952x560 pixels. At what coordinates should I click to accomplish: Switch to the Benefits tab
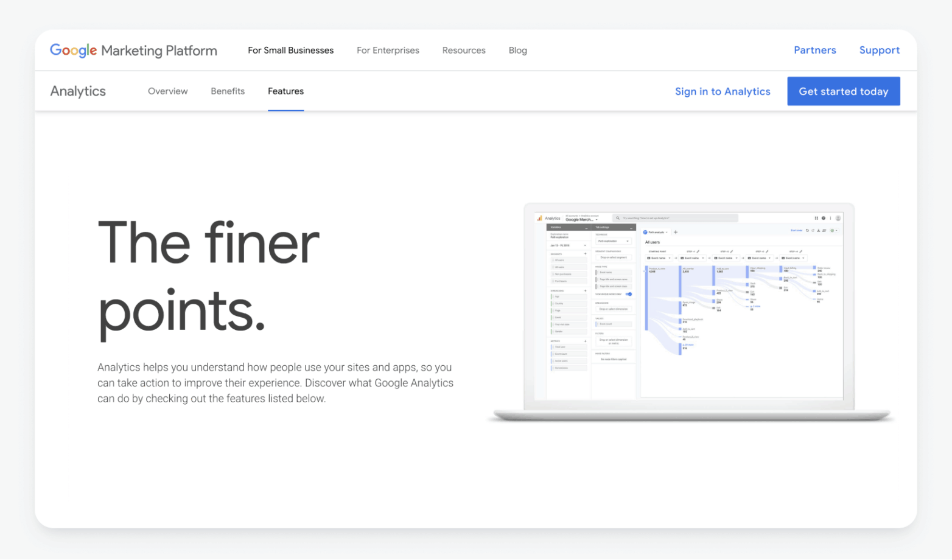click(228, 91)
